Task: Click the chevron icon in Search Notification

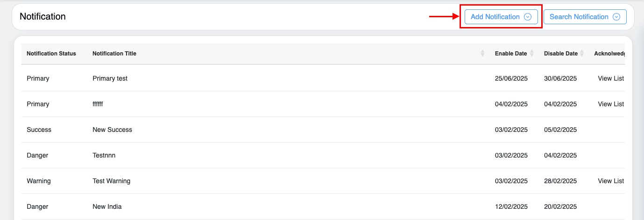Action: (616, 17)
